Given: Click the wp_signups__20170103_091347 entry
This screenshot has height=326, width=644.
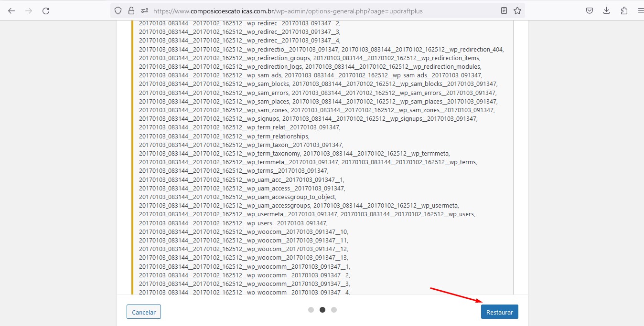Looking at the screenshot, I should (379, 118).
